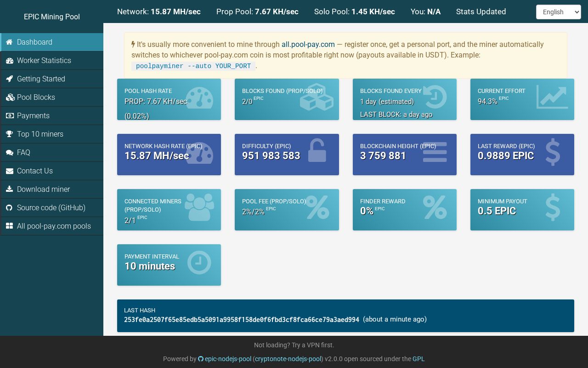
Task: Click the Top 10 miners sidebar label
Action: tap(40, 134)
